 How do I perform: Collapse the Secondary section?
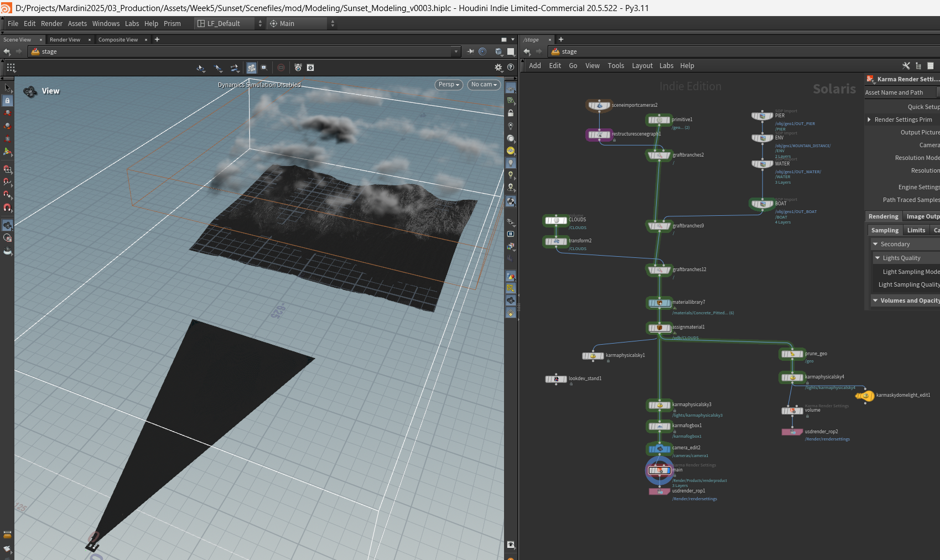(x=875, y=244)
